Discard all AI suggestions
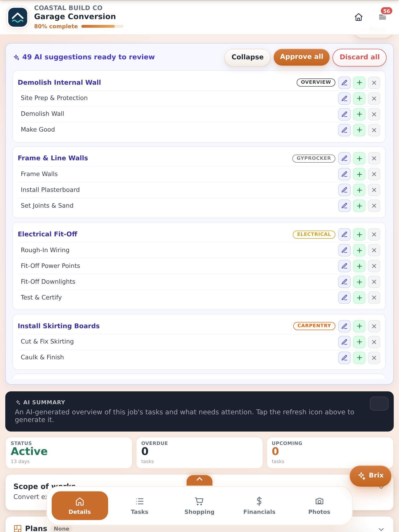Image resolution: width=399 pixels, height=532 pixels. coord(359,57)
